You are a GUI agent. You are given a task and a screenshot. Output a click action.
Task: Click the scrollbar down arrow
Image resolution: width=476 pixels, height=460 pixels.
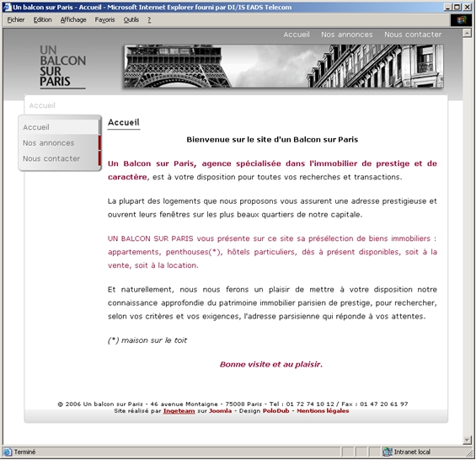click(x=467, y=440)
